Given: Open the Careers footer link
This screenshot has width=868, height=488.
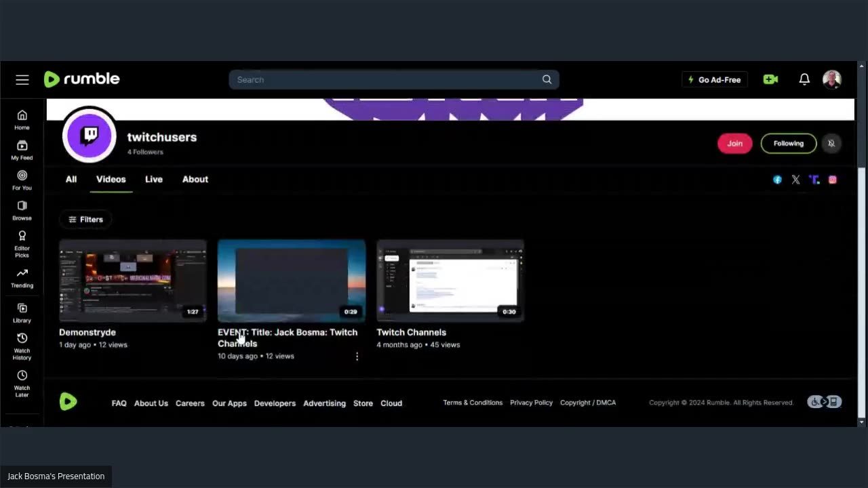Looking at the screenshot, I should coord(190,403).
